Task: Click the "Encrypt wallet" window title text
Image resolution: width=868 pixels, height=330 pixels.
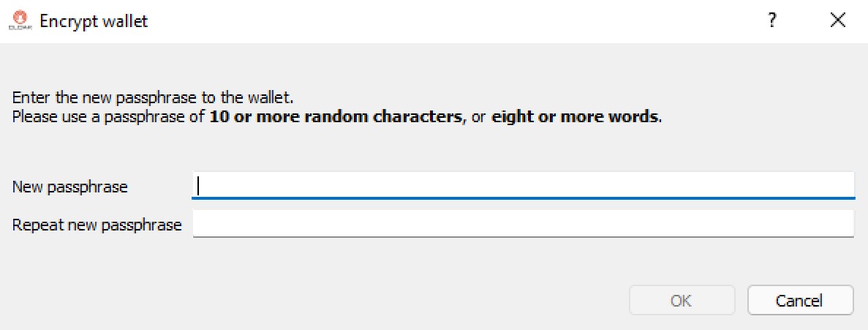Action: click(94, 21)
